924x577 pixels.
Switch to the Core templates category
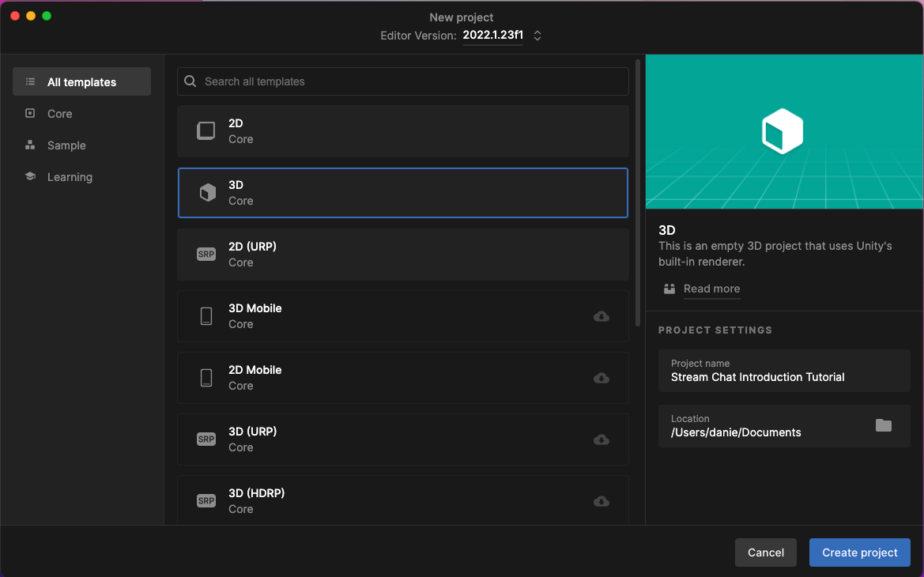(59, 114)
